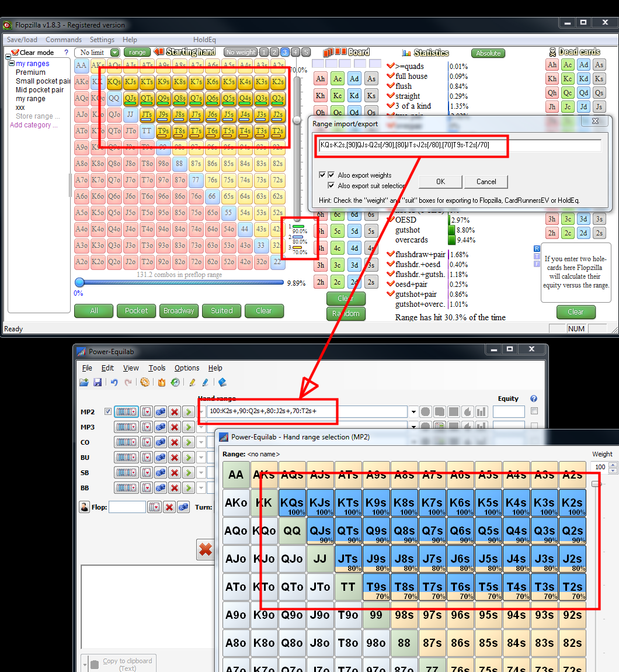The height and width of the screenshot is (672, 619).
Task: Select weight color 3 button
Action: [x=285, y=52]
